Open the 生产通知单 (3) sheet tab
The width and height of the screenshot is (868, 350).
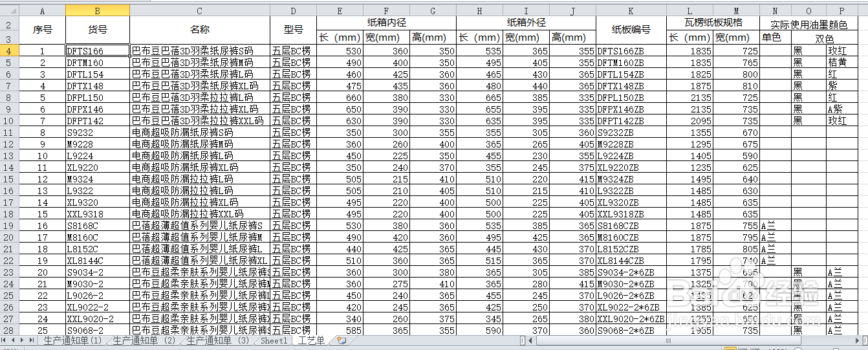(x=218, y=340)
